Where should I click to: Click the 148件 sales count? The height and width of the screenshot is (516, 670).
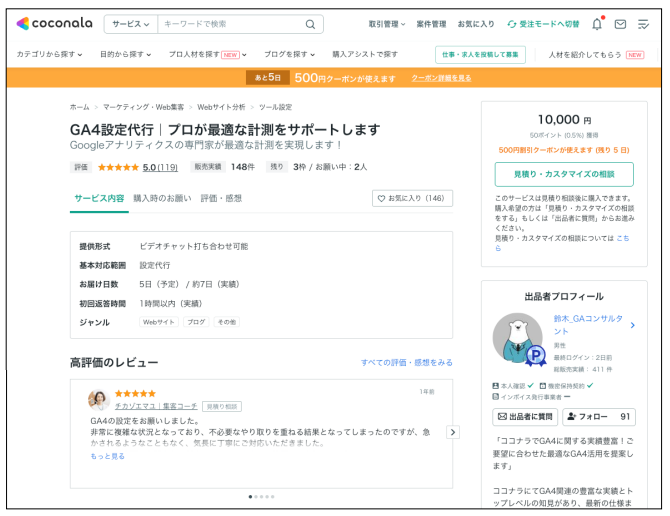pyautogui.click(x=243, y=167)
